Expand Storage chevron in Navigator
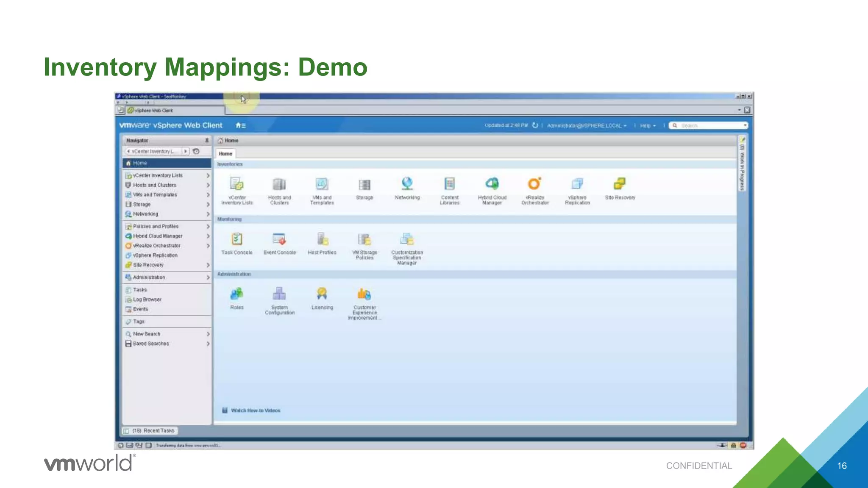This screenshot has width=868, height=488. coord(208,204)
